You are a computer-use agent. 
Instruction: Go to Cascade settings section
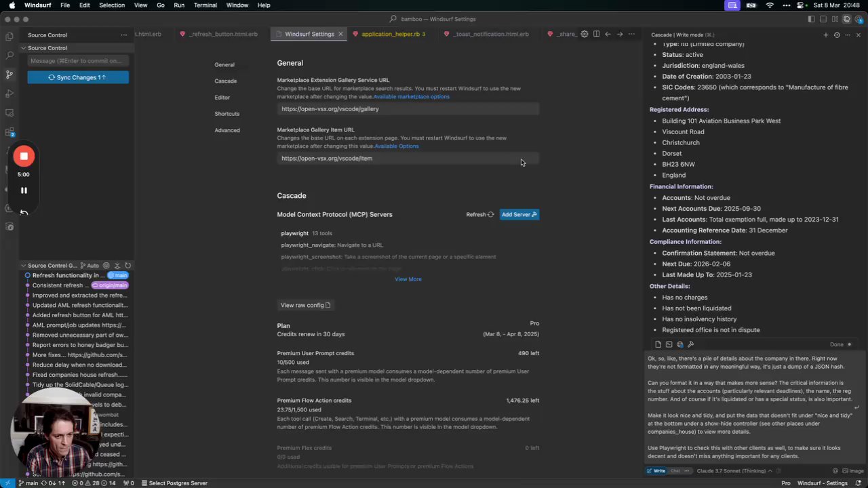coord(226,81)
